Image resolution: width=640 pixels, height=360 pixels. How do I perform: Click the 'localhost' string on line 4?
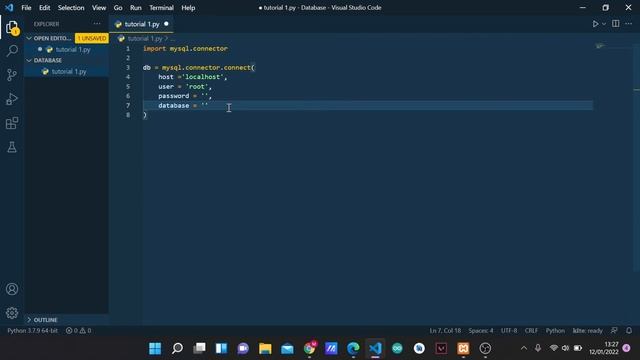(203, 77)
